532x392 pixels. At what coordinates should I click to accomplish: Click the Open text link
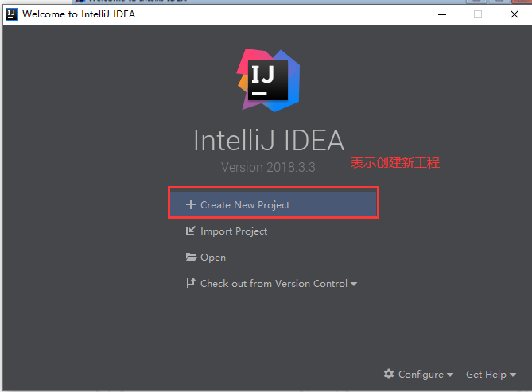tap(213, 258)
